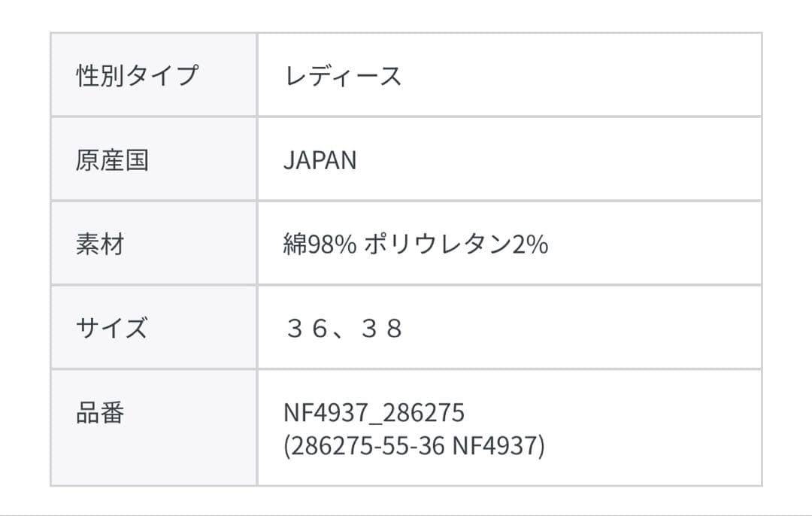Image resolution: width=812 pixels, height=516 pixels.
Task: Click the 性別タイプ row label
Action: (x=137, y=75)
